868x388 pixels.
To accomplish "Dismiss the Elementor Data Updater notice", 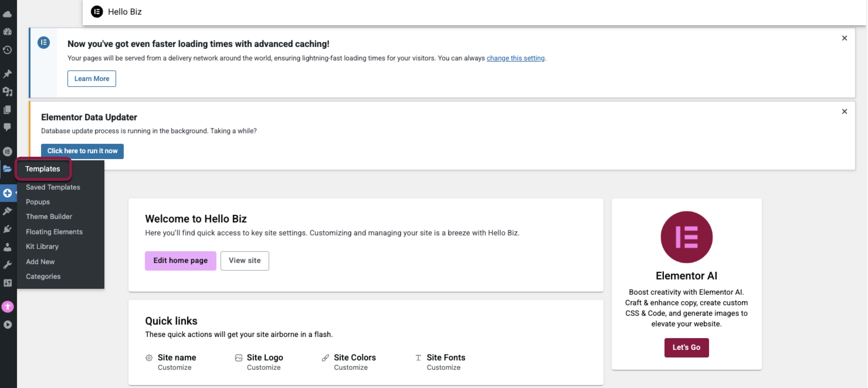I will [x=844, y=111].
